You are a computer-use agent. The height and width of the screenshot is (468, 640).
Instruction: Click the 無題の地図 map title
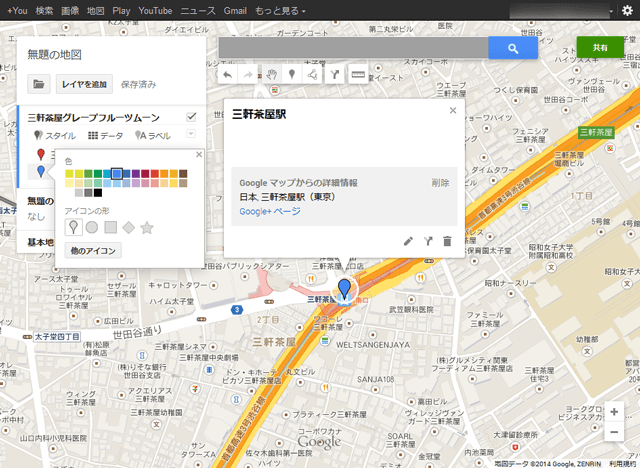[x=54, y=54]
